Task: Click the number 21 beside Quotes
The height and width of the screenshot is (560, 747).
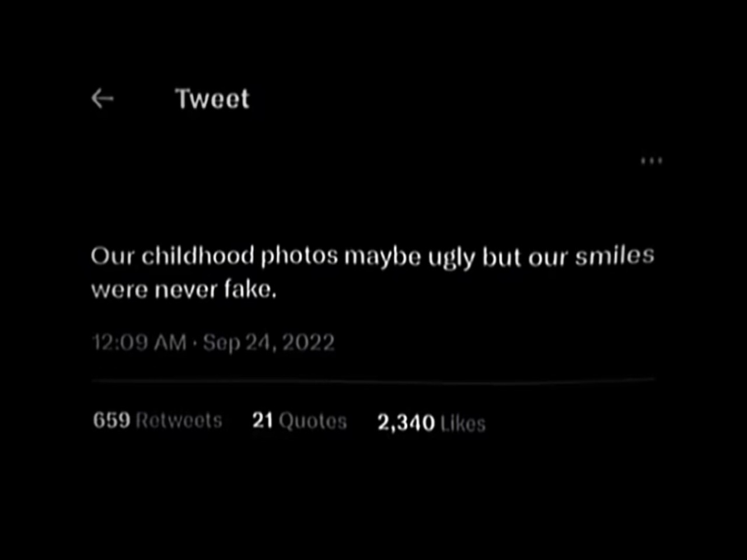Action: point(263,421)
